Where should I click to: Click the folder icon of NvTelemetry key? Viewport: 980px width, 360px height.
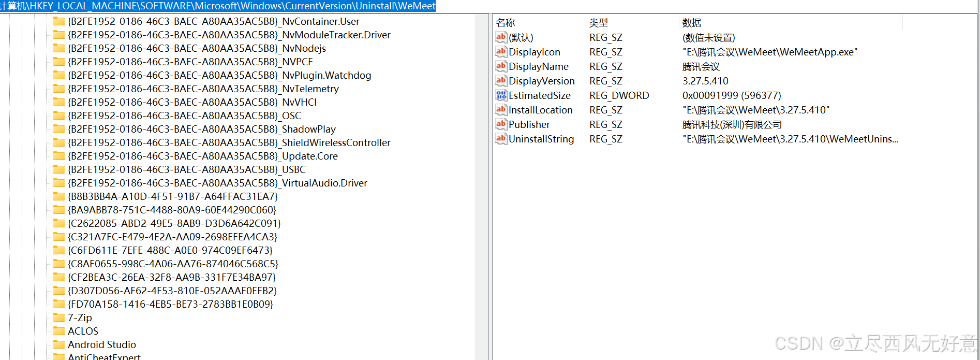pos(59,89)
